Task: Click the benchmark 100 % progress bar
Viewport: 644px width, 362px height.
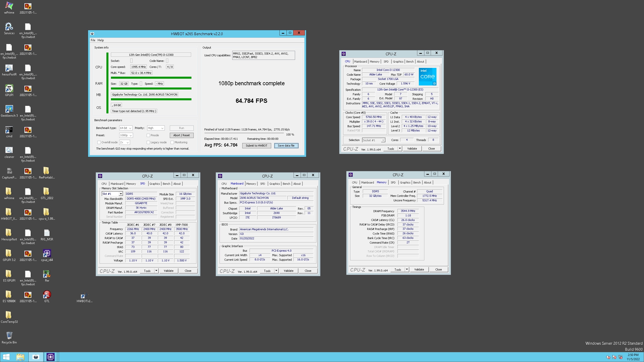Action: pos(244,133)
